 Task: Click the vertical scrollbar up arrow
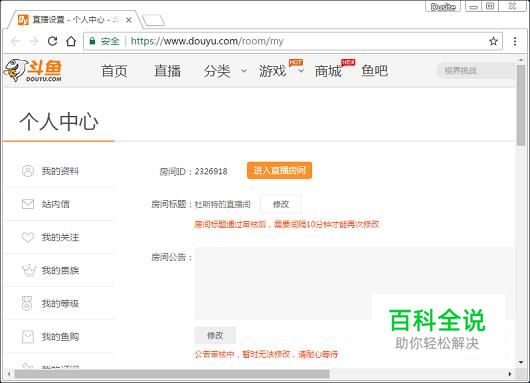pyautogui.click(x=521, y=60)
